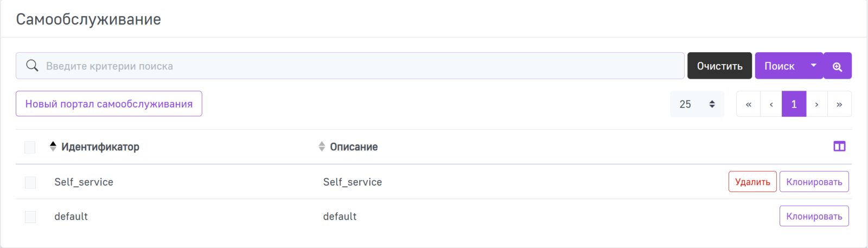Go to the previous page with ‹ icon
Image resolution: width=868 pixels, height=248 pixels.
771,104
